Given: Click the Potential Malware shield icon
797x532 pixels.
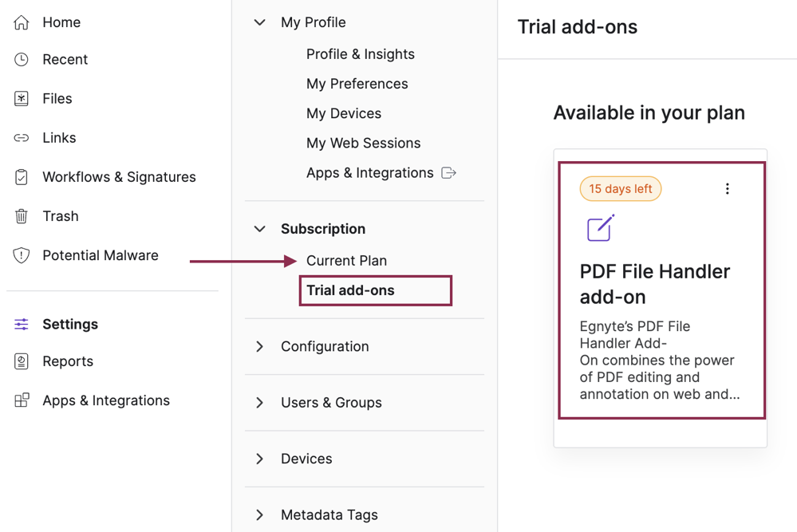Looking at the screenshot, I should pos(22,255).
